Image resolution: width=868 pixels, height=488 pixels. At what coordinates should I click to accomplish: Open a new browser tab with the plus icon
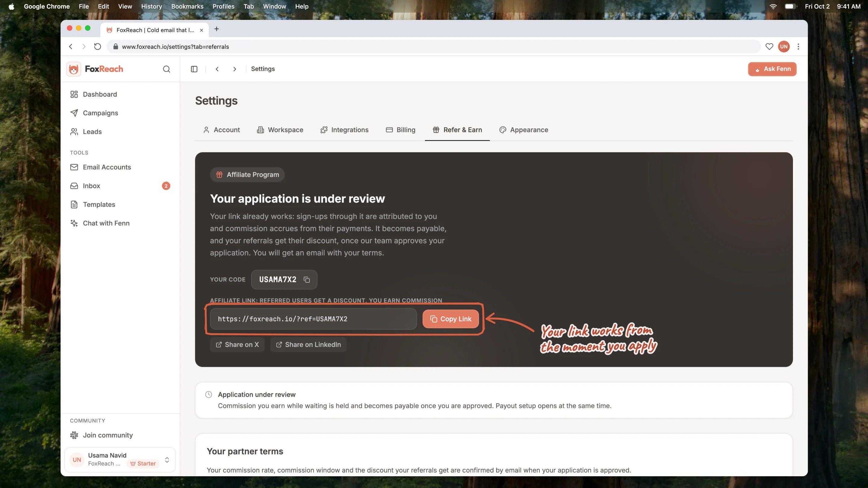[217, 29]
